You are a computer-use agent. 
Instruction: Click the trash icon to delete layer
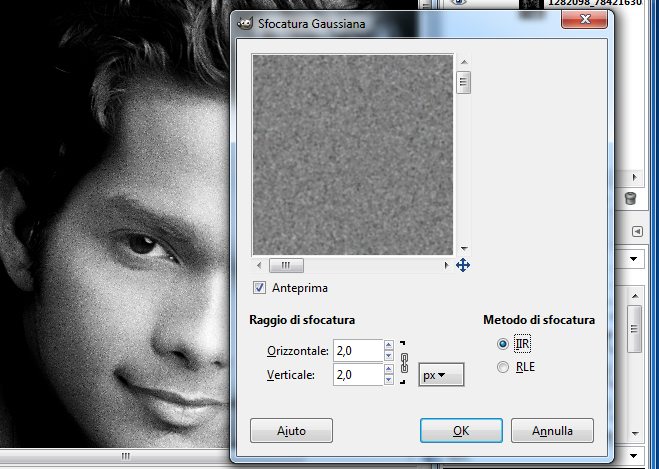click(x=630, y=199)
